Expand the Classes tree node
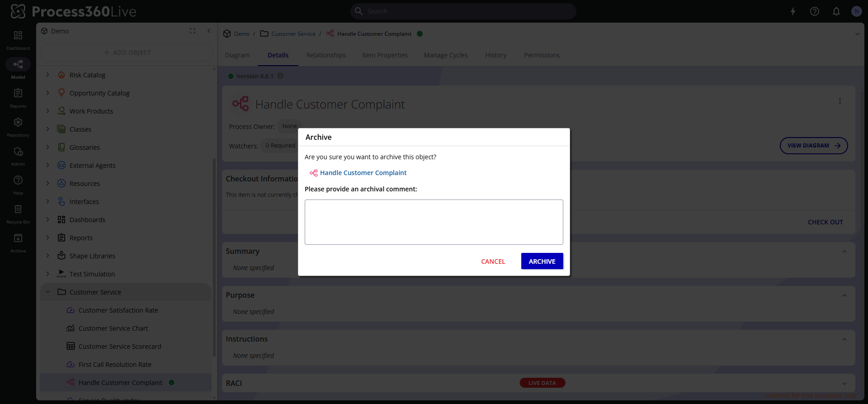 [x=48, y=129]
